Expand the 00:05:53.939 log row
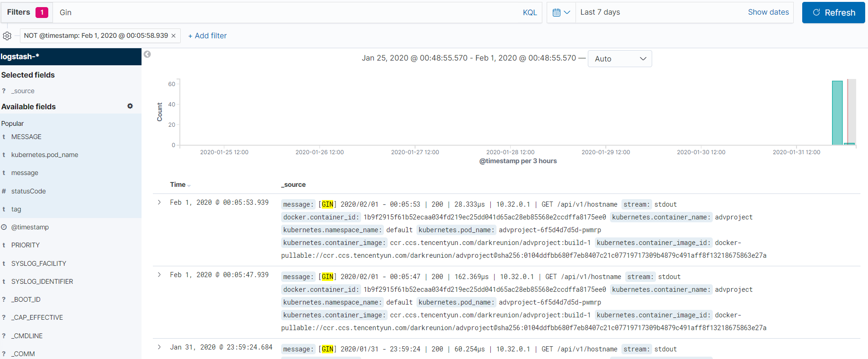 (x=159, y=202)
